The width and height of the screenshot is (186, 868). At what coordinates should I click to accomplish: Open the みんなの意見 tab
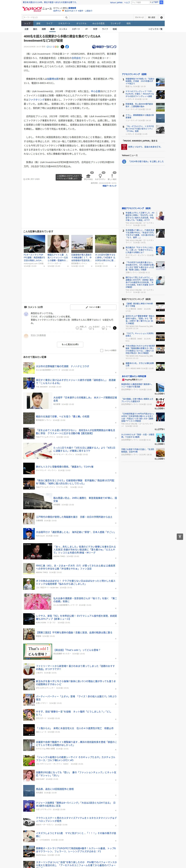(x=98, y=24)
